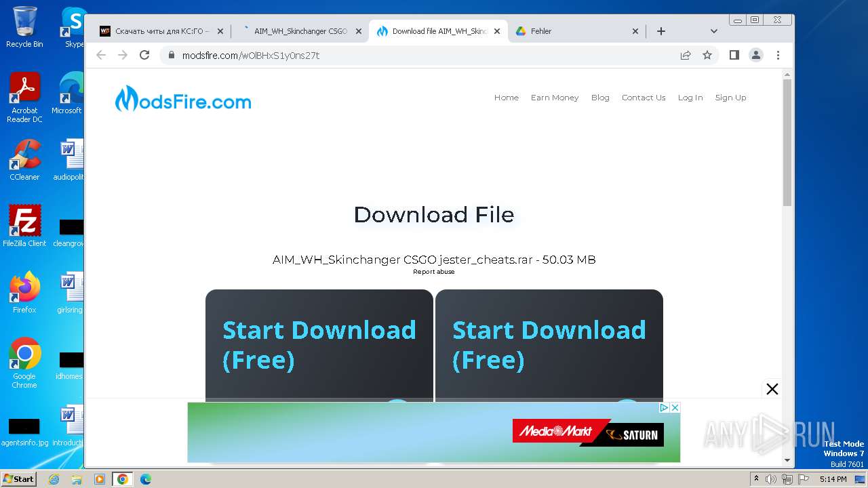Click the Sign Up link
Screen dimensions: 868x488
point(730,98)
